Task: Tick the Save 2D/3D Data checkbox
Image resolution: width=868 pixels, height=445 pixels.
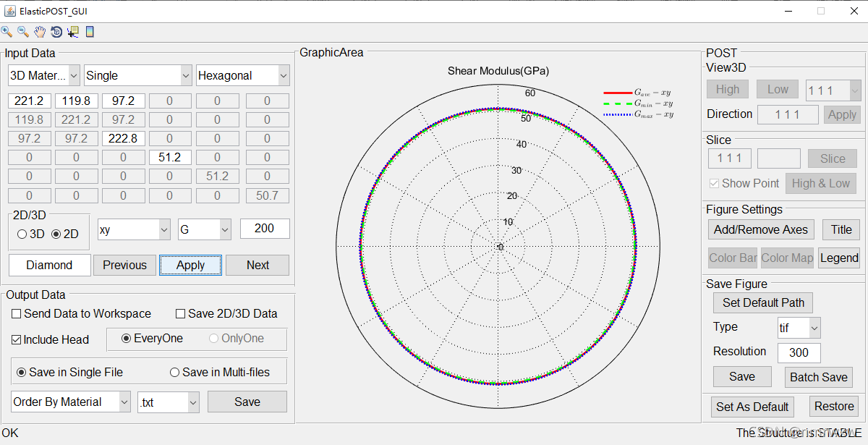Action: click(x=181, y=313)
